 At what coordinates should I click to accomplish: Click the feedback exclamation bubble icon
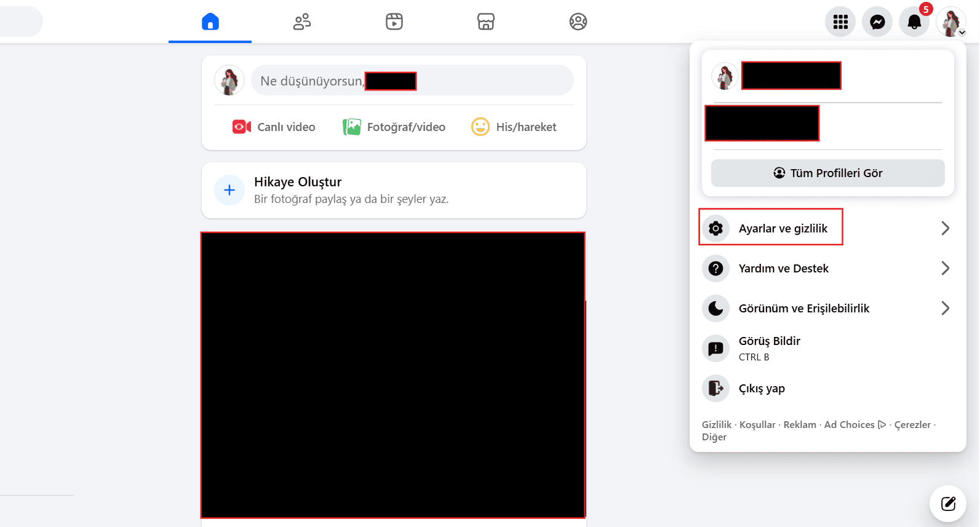(x=715, y=349)
